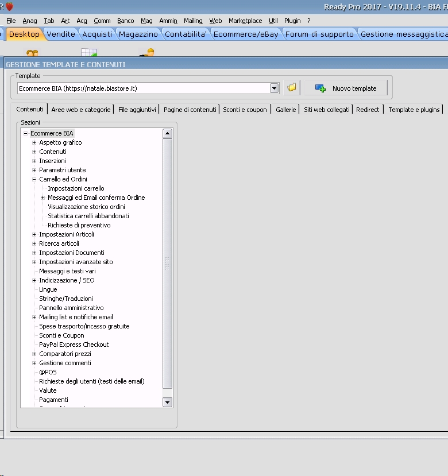This screenshot has height=476, width=448.
Task: Select PayPal Express Checkout section
Action: (x=74, y=345)
